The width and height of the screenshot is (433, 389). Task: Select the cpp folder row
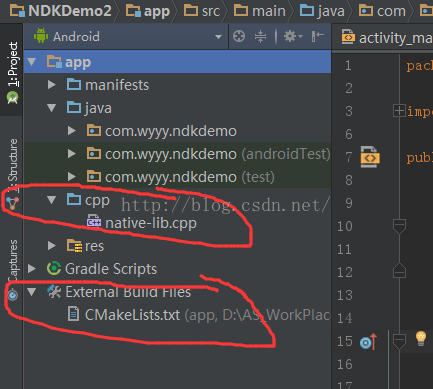(x=177, y=200)
